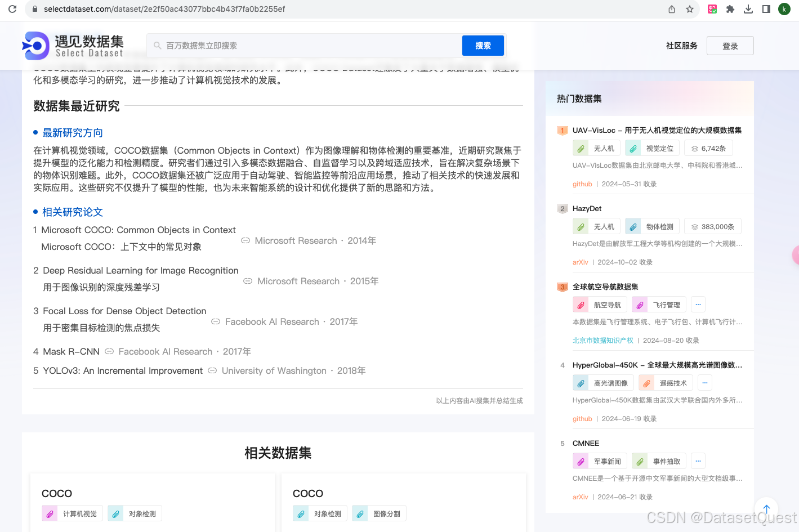Open paper Focal Loss for Dense Object Detection

coord(124,311)
